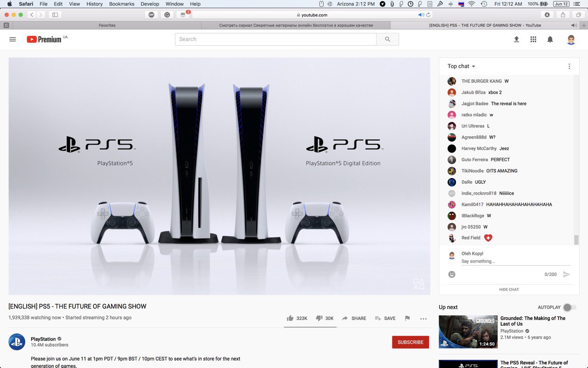Open Grounded: Making of Last of Us title
This screenshot has height=368, width=588.
[x=533, y=321]
